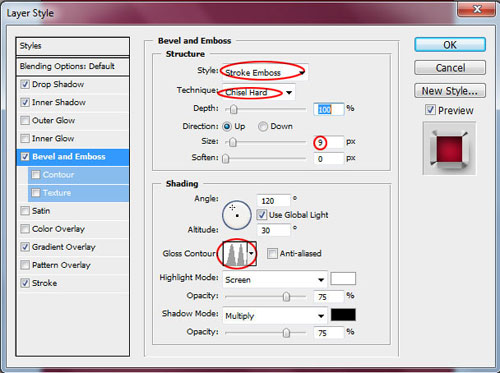Viewport: 500px width, 373px height.
Task: Click the Highlight Opacity value field
Action: [328, 296]
